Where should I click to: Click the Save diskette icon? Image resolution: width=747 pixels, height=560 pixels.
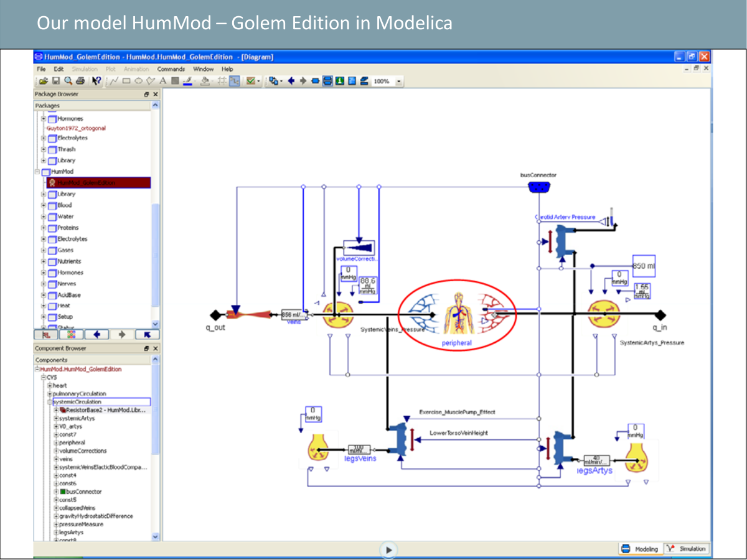(x=55, y=82)
